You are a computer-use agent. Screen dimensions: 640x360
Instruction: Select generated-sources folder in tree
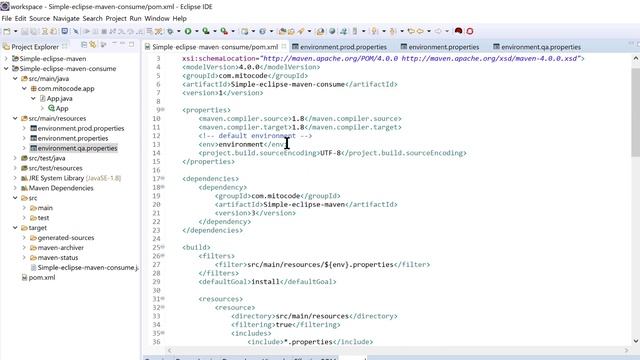(x=66, y=238)
